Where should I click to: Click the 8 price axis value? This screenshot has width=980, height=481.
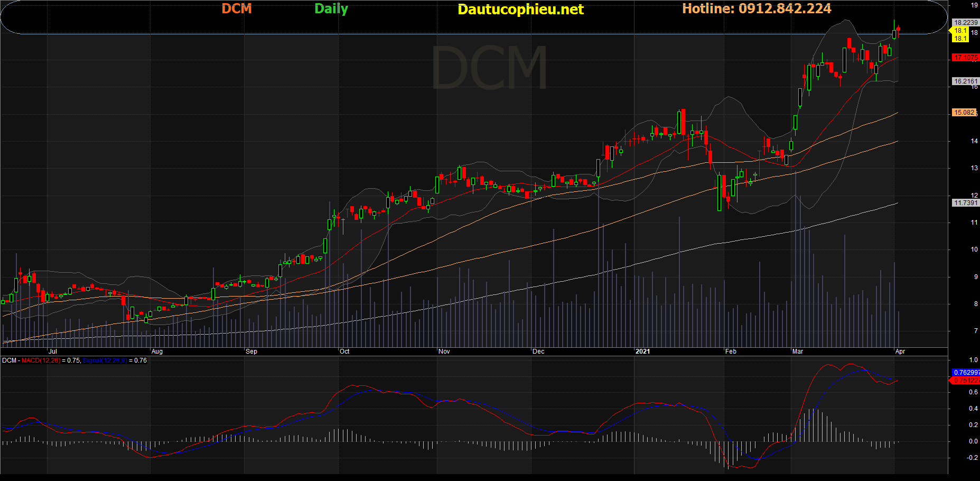976,304
